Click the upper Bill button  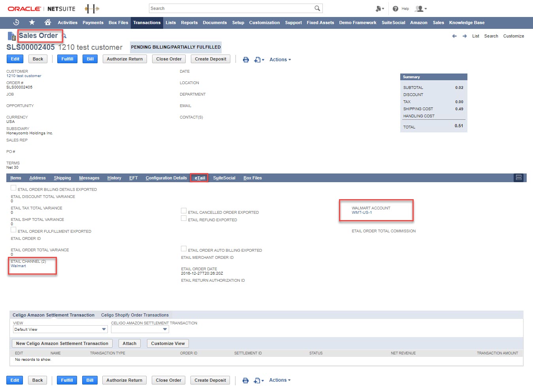(90, 59)
